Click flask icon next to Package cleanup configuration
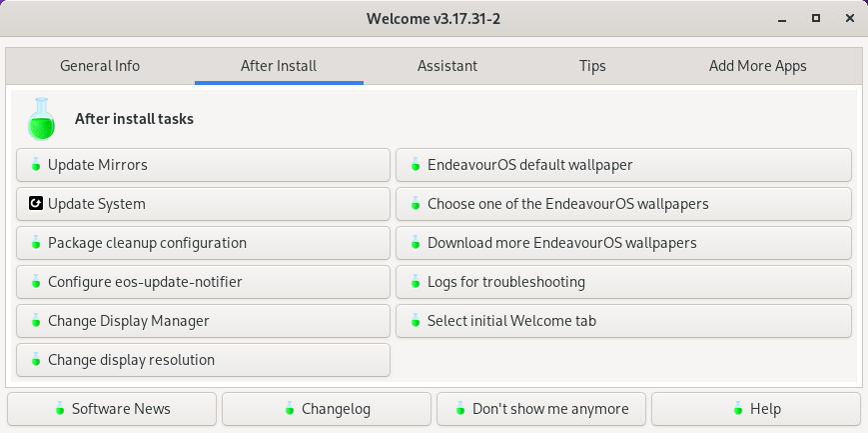 (x=36, y=243)
